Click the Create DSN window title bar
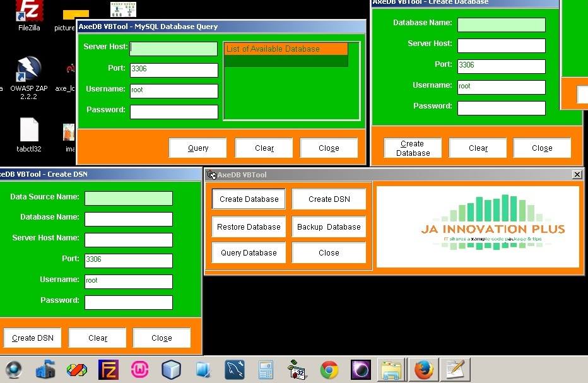Viewport: 588px width, 383px height. (100, 174)
